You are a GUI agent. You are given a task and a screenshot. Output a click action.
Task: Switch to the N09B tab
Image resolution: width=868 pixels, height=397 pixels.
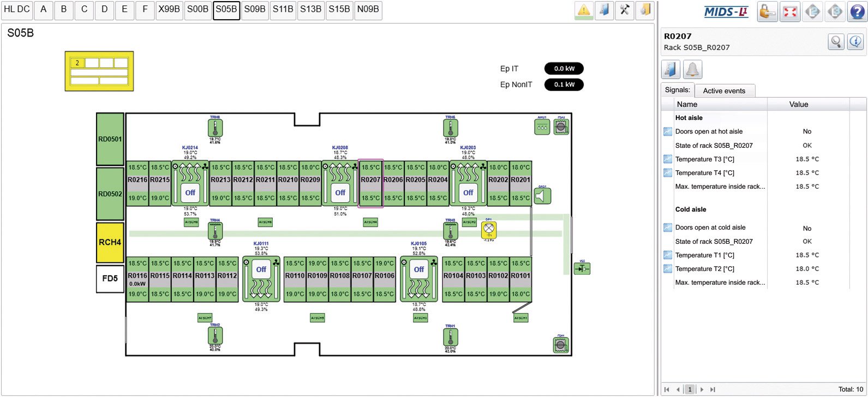pyautogui.click(x=368, y=10)
